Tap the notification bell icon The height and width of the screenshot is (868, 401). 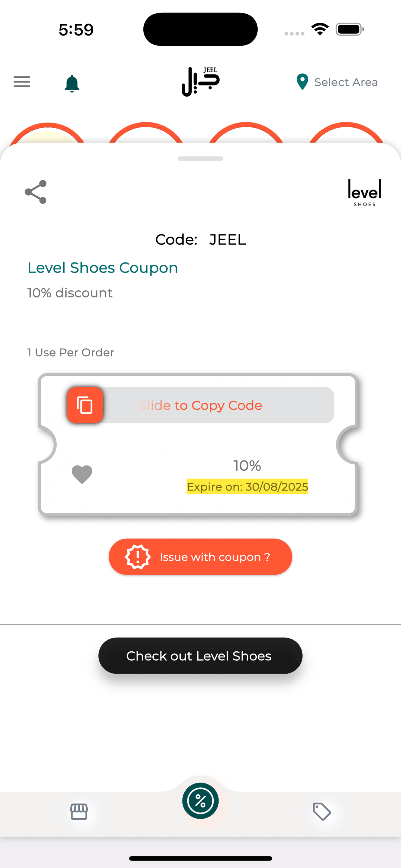click(x=72, y=84)
